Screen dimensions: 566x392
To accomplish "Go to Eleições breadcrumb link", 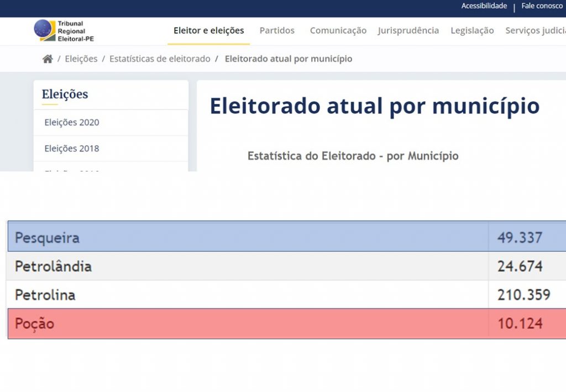I will pyautogui.click(x=81, y=59).
